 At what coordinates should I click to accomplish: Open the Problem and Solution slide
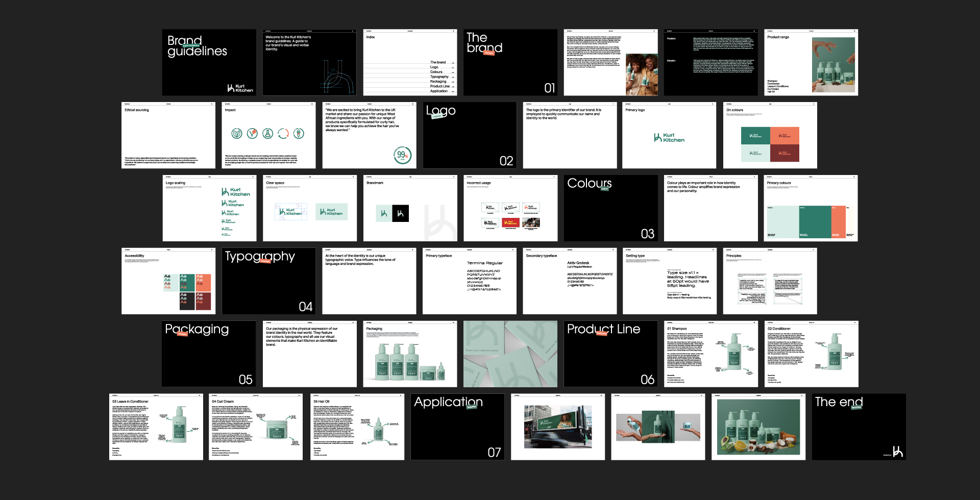click(711, 62)
